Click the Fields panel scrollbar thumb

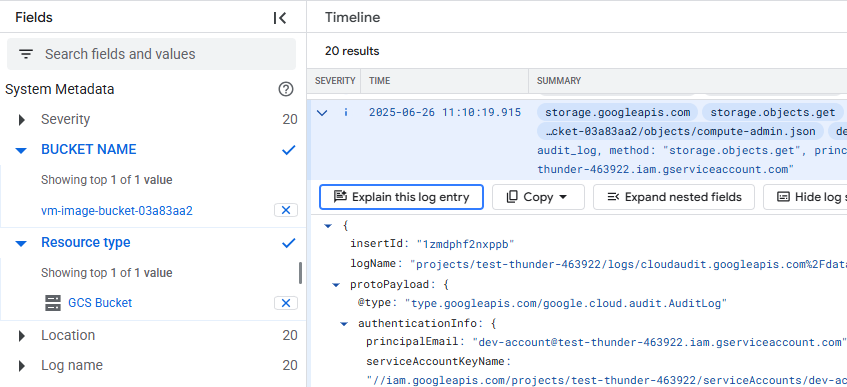pos(300,273)
